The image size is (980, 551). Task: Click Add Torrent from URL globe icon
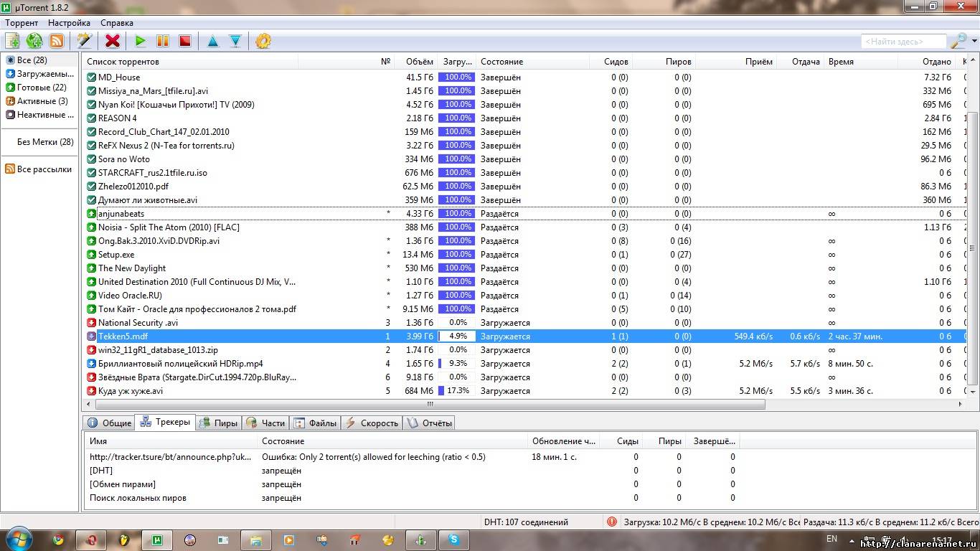pyautogui.click(x=34, y=41)
